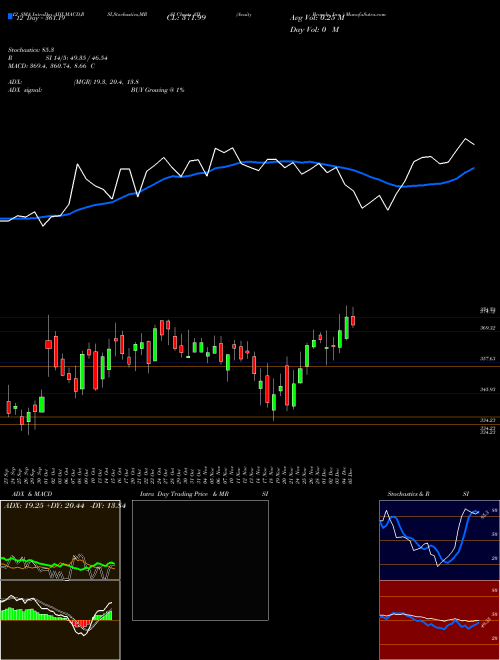
Task: Select the '(MGR) 19.3, 20.4, 13.8' values
Action: pyautogui.click(x=106, y=82)
